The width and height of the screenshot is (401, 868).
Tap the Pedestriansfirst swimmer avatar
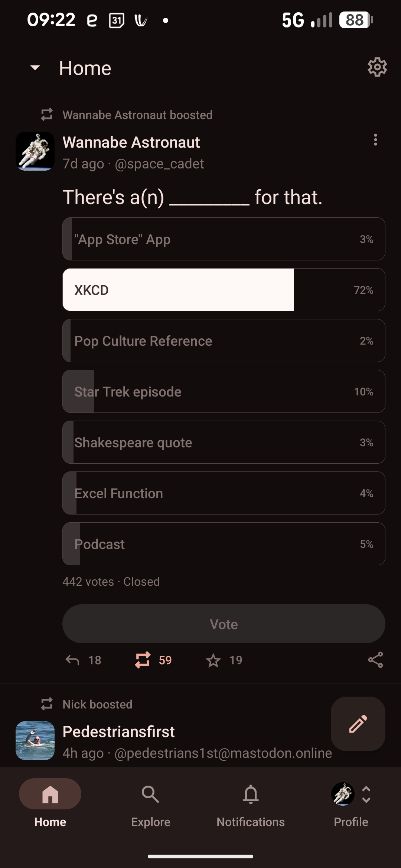tap(35, 740)
